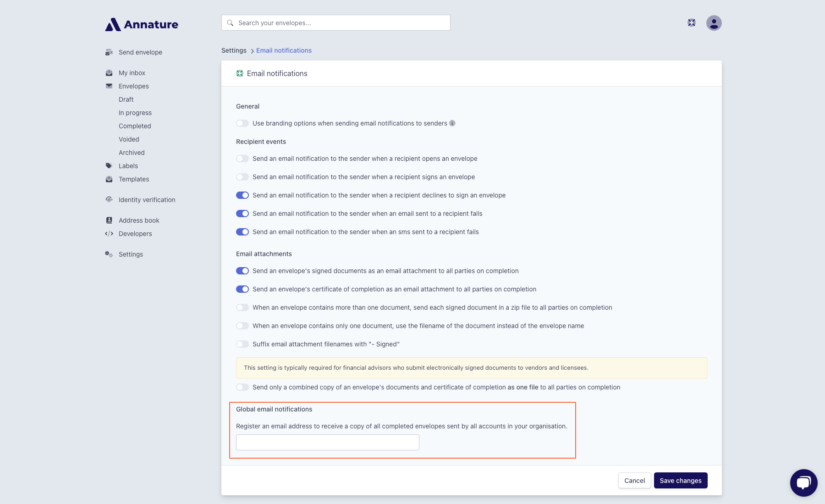Open the Templates menu item
Viewport: 825px width, 504px height.
coord(134,179)
